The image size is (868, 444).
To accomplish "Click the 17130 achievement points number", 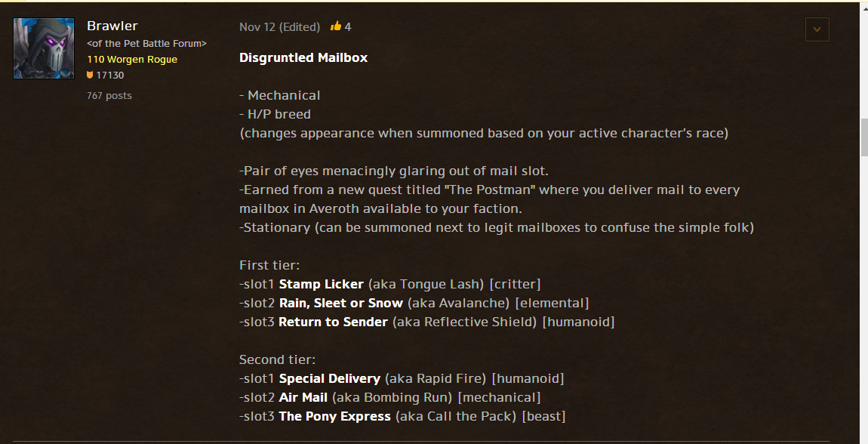I will pos(110,76).
